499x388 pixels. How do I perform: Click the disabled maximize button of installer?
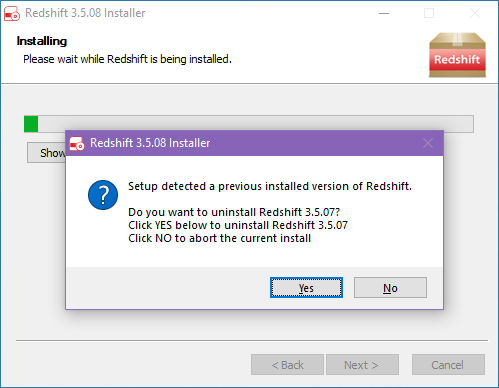pos(429,13)
